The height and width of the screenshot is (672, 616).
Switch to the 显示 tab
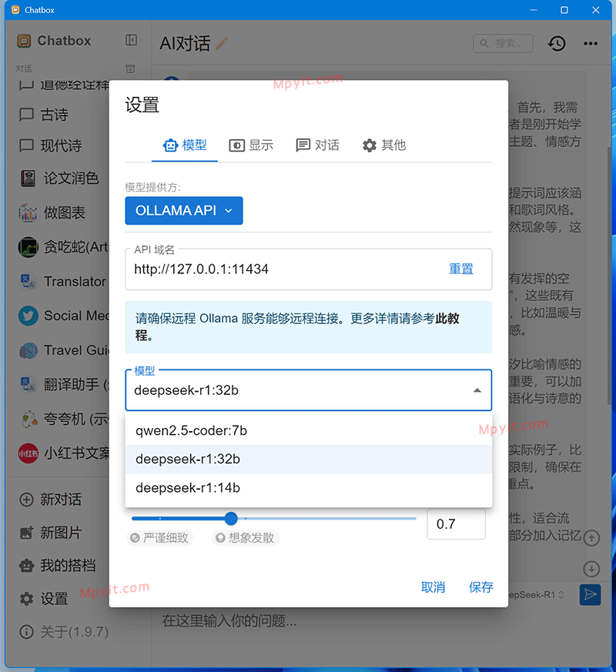coord(251,145)
